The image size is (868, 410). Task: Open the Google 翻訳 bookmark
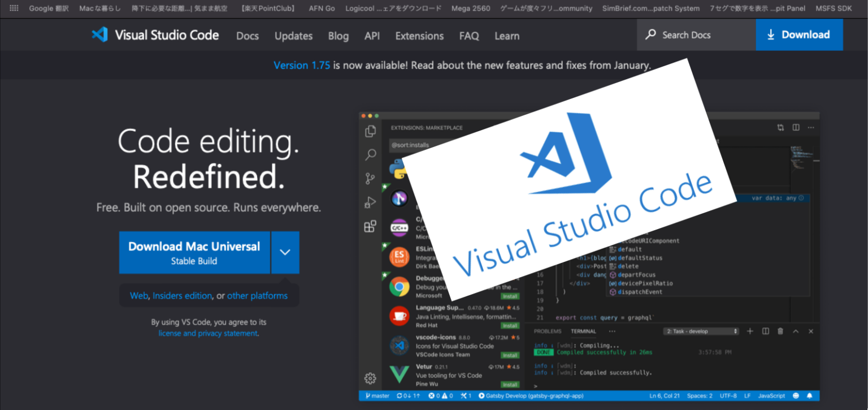(x=49, y=8)
